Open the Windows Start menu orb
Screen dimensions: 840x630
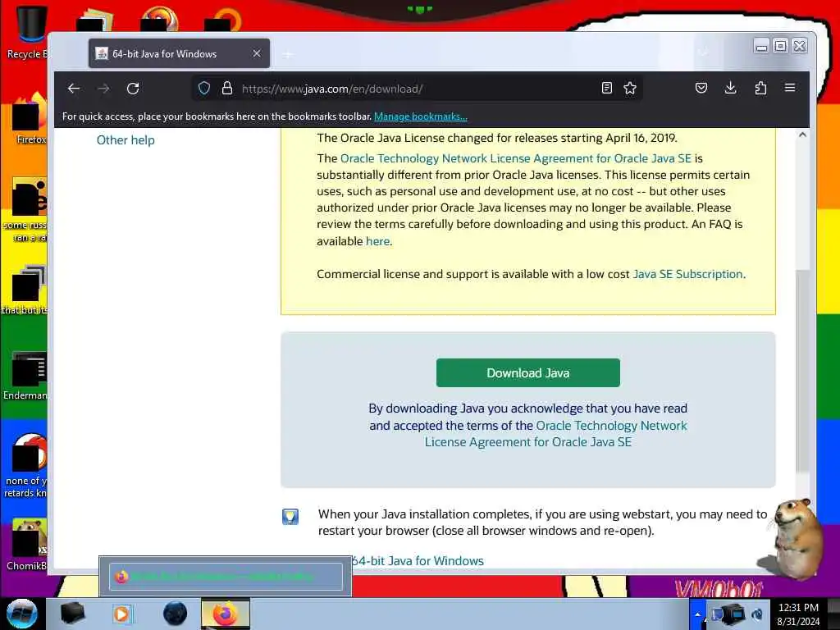[x=22, y=614]
